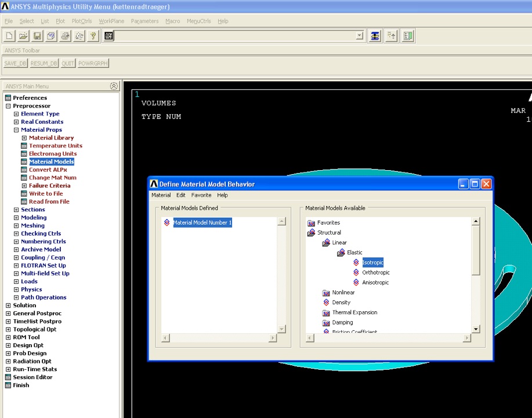Click the Models Defined scroll-down arrow
This screenshot has width=532, height=418.
(x=281, y=329)
